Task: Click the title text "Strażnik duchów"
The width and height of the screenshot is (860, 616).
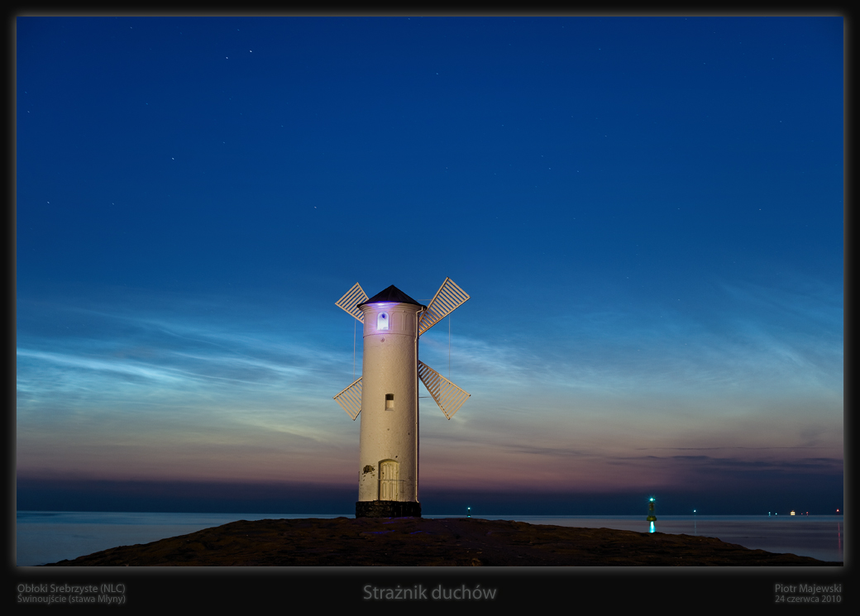Action: (x=429, y=592)
